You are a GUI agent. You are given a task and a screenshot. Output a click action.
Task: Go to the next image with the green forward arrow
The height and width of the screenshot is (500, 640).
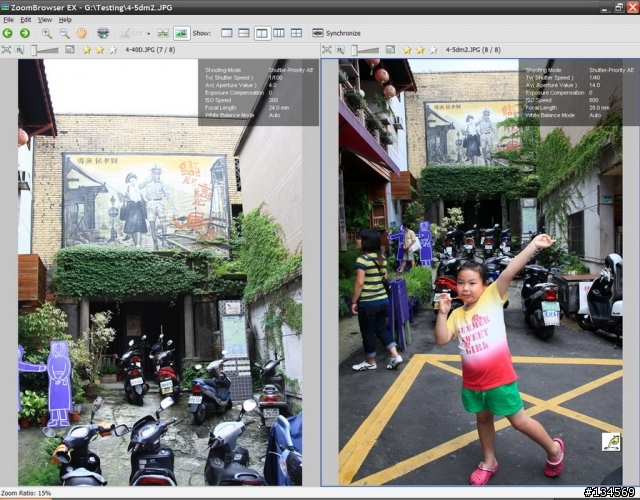click(x=25, y=33)
